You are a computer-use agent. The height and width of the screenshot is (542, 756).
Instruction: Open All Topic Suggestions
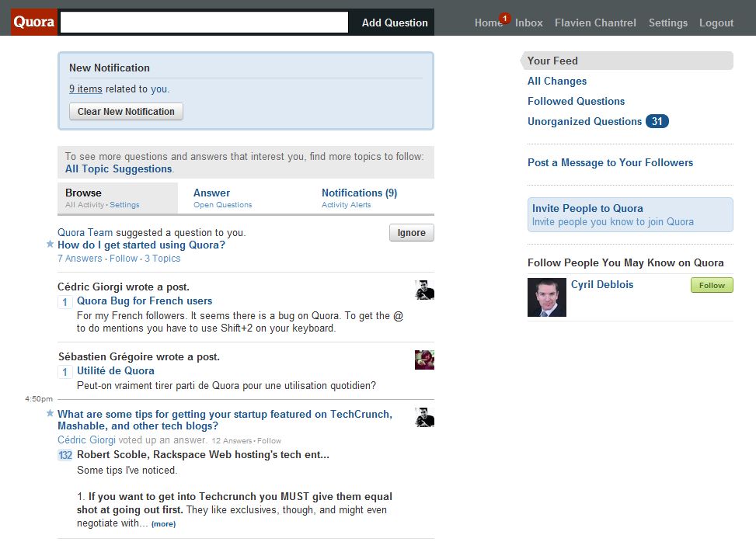(119, 169)
